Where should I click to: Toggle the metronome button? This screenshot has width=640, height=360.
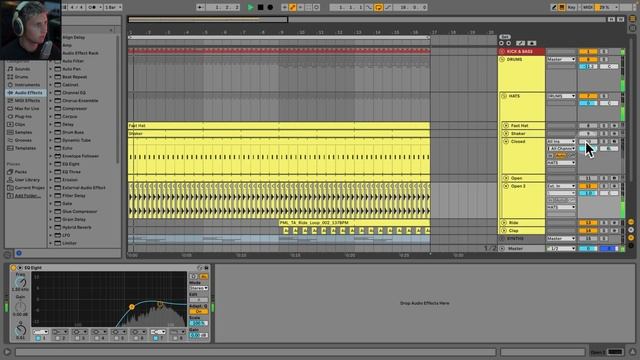[93, 7]
